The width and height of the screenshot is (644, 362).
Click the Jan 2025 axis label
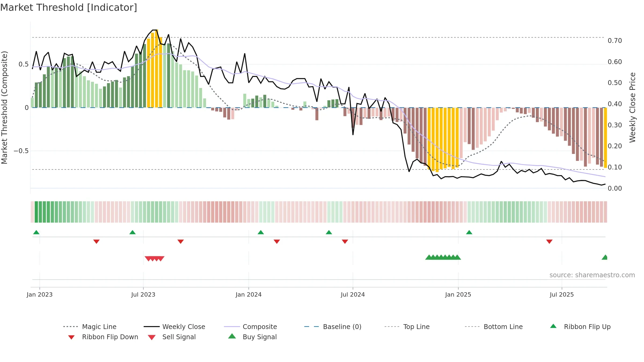coord(458,294)
